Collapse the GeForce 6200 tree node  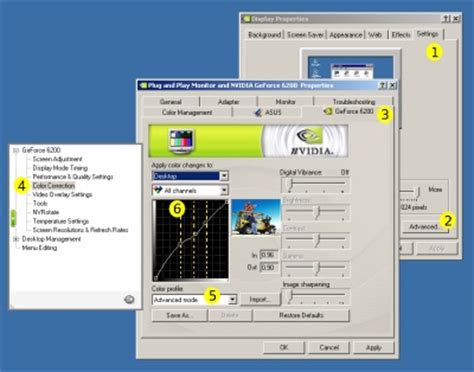[x=16, y=150]
